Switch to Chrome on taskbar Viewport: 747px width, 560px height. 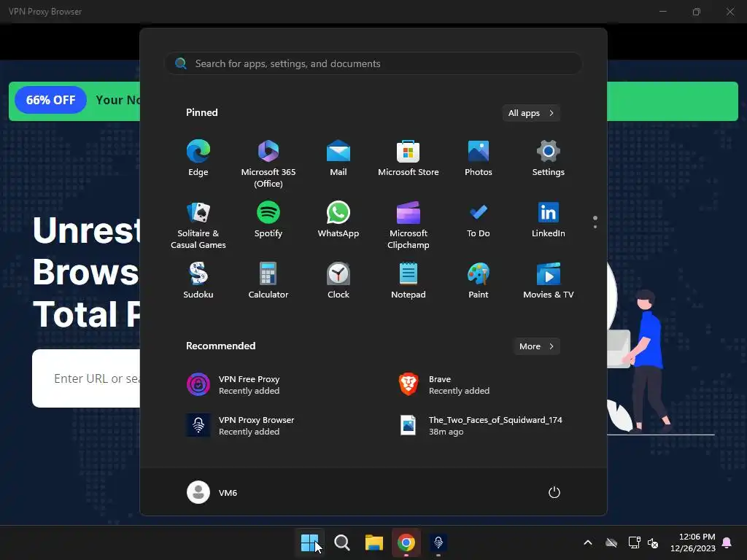pyautogui.click(x=406, y=542)
